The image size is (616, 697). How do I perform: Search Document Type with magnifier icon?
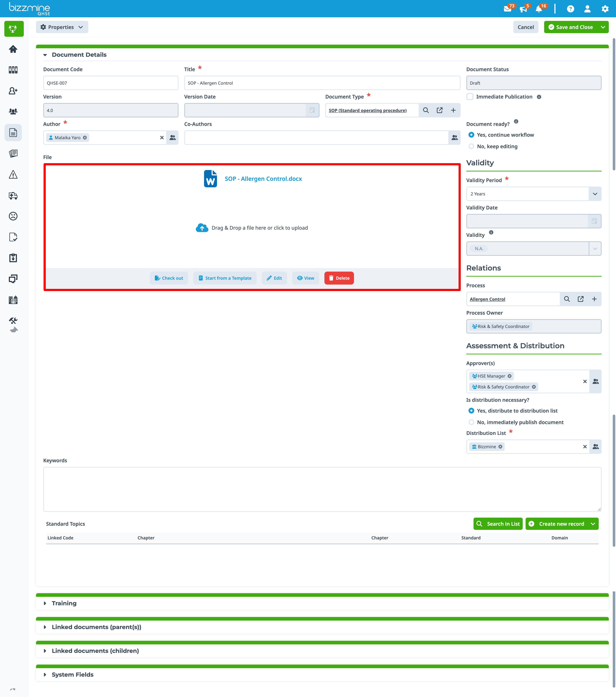[426, 110]
